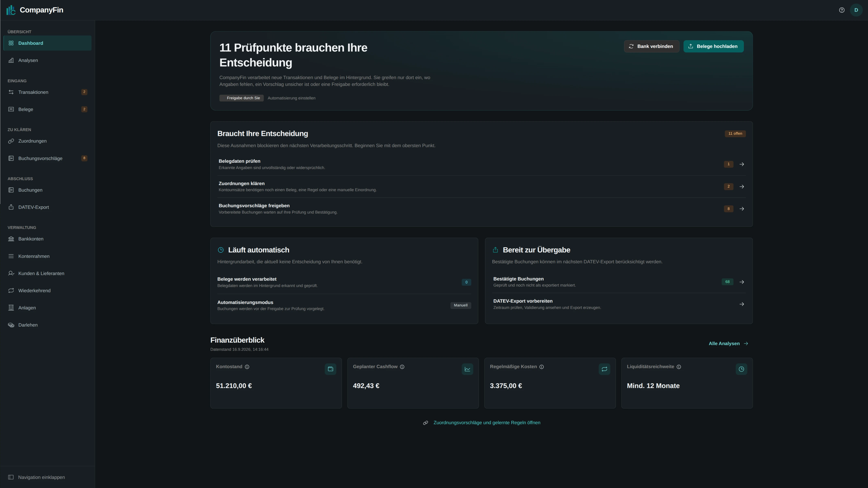Click the CompanyFin logo icon

click(11, 10)
